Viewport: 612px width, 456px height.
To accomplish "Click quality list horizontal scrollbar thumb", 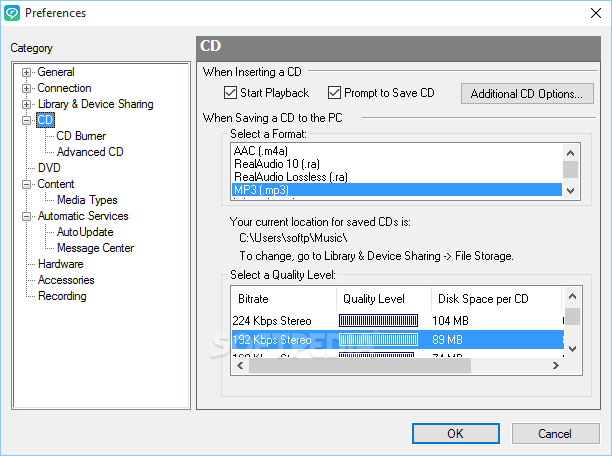I will [360, 366].
